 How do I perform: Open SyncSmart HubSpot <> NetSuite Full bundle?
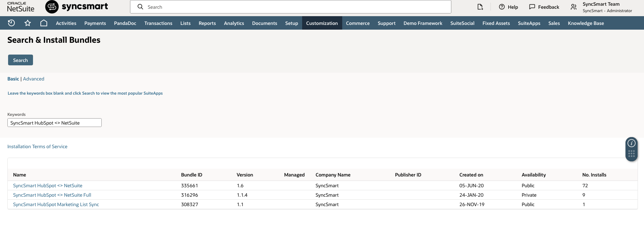coord(52,195)
